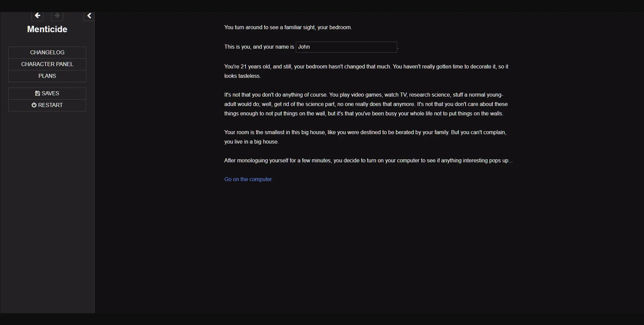The width and height of the screenshot is (644, 325).
Task: Click the Menticide game title
Action: 47,29
